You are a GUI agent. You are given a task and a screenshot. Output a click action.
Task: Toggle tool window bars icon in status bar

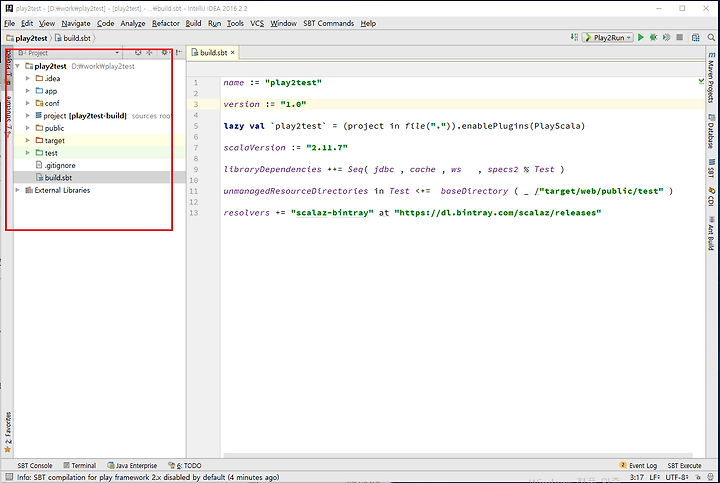tap(9, 477)
